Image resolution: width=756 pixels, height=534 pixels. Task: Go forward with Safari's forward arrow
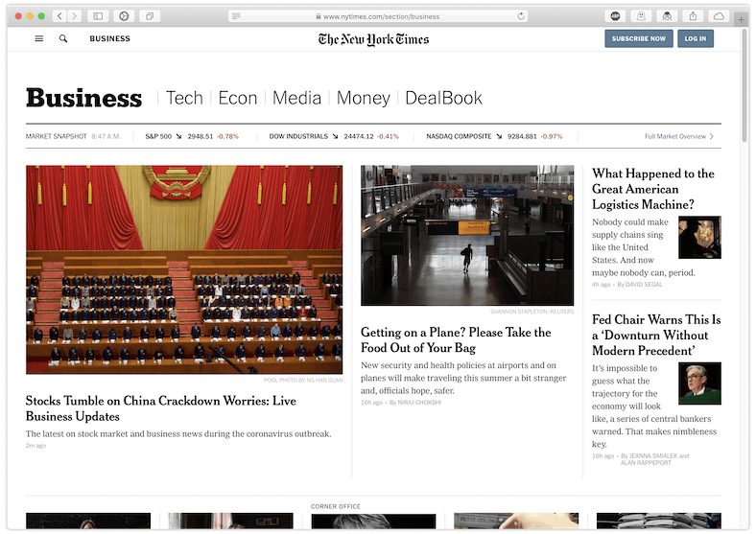coord(74,16)
